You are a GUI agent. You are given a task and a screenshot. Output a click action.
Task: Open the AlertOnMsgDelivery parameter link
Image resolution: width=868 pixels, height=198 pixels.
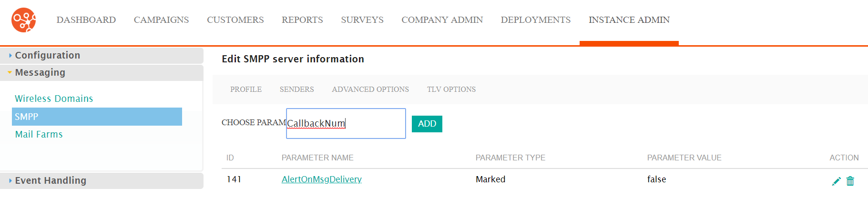322,179
